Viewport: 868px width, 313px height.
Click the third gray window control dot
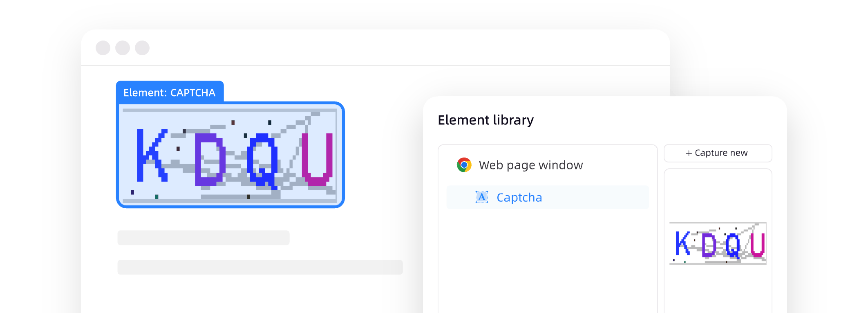[x=142, y=48]
